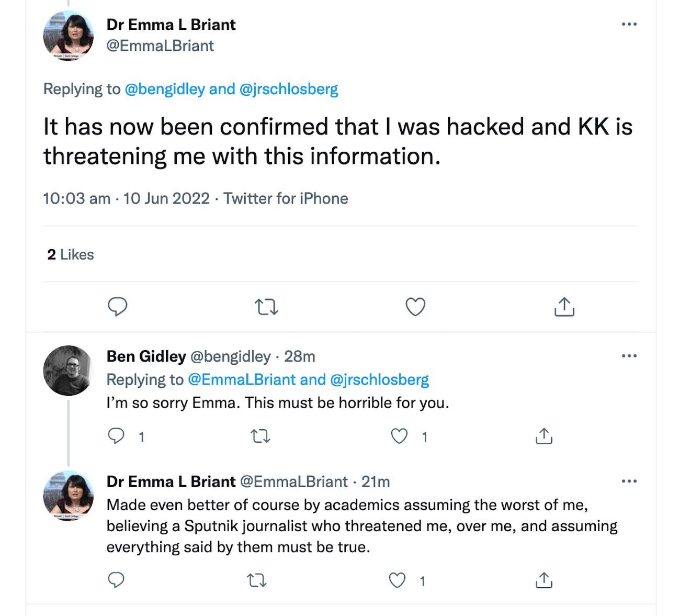Retweet Ben Gidley's reply

tap(260, 436)
